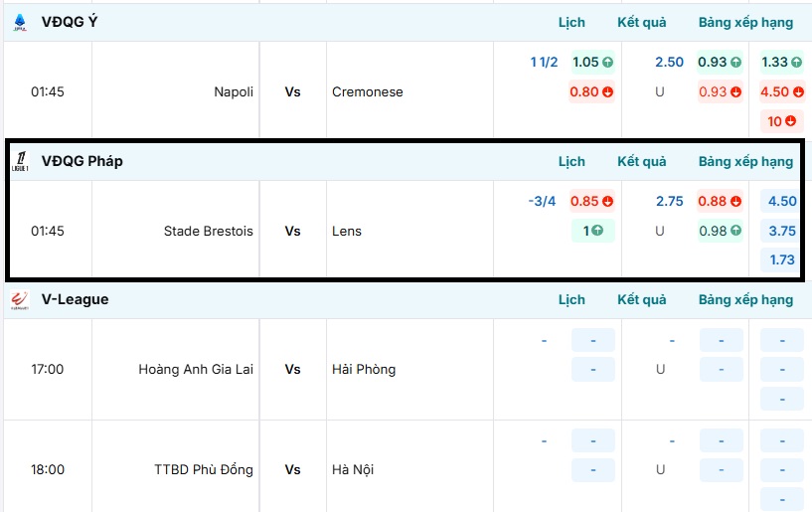Pick the 1.33 Napoli win odds
The height and width of the screenshot is (512, 812).
tap(781, 62)
